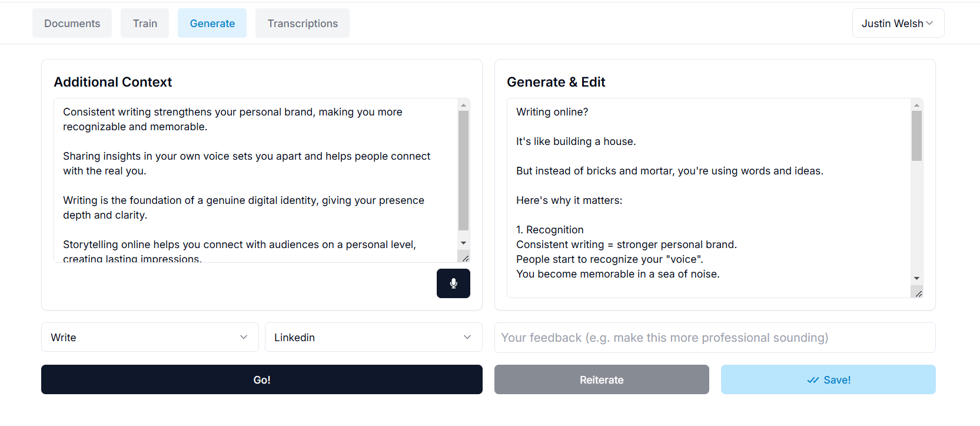Image resolution: width=980 pixels, height=426 pixels.
Task: Click the Go! button
Action: 261,379
